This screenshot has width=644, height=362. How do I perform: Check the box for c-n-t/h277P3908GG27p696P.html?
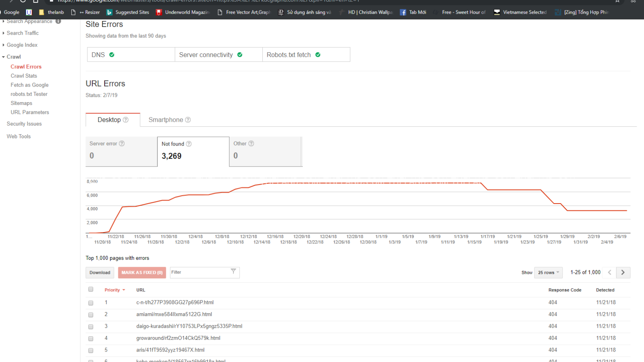pos(91,303)
